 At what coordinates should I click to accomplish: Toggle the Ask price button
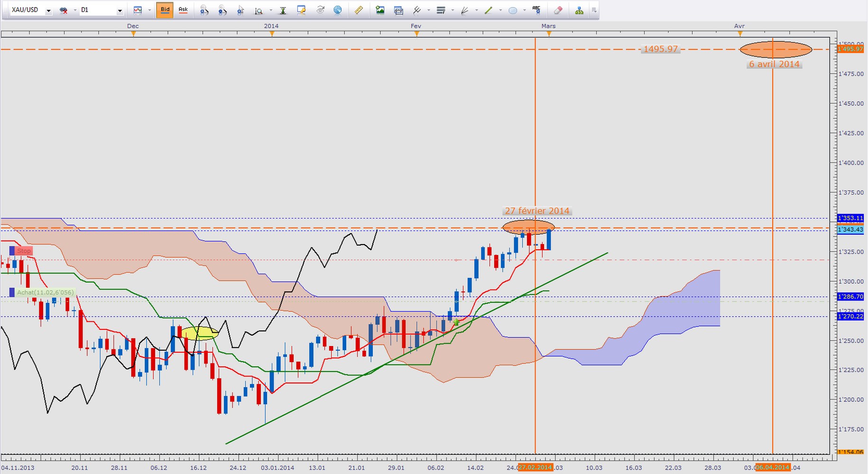click(183, 10)
